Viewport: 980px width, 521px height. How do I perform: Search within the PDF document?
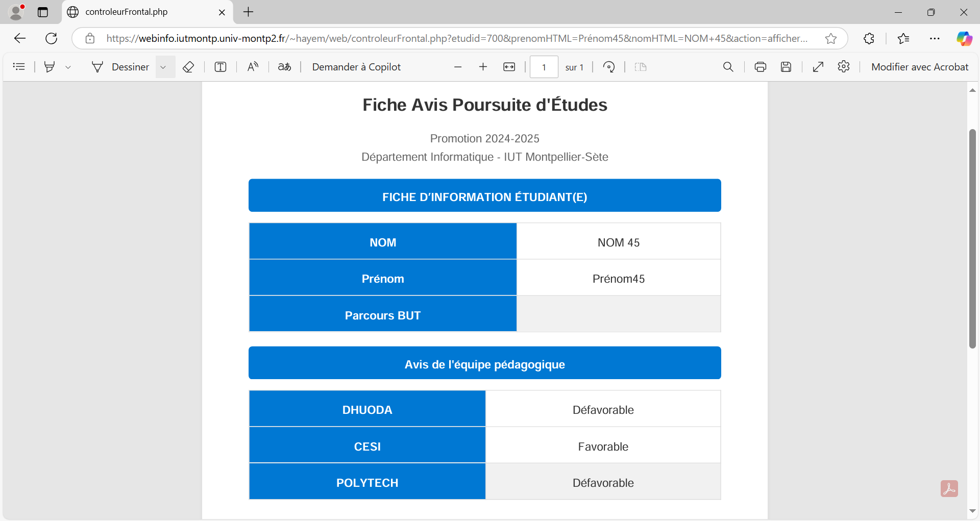(x=728, y=67)
